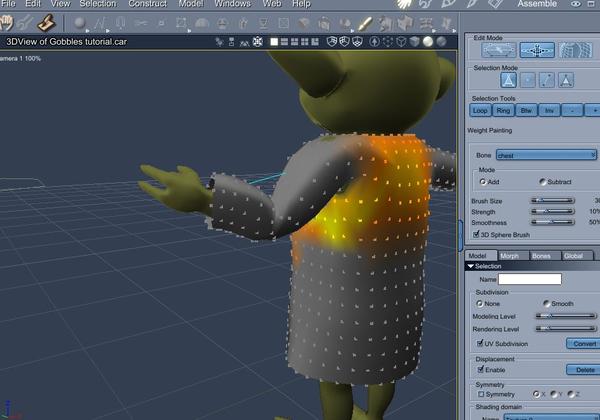Select Smooth subdivision radio button
This screenshot has height=420, width=600.
[546, 303]
